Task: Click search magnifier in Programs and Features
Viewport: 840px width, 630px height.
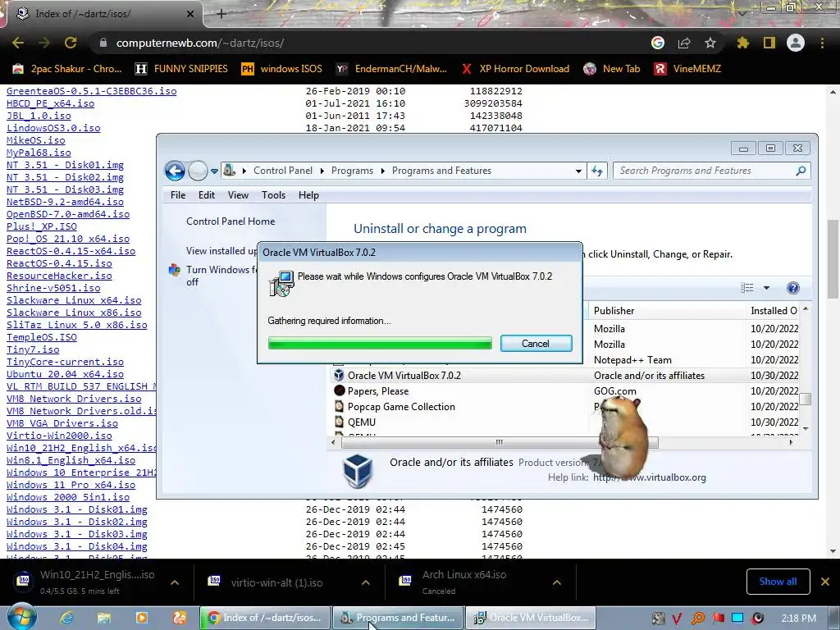Action: 801,171
